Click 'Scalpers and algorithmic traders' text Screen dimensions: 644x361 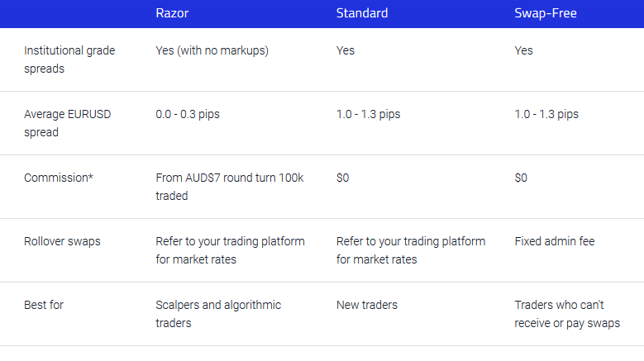(x=218, y=314)
